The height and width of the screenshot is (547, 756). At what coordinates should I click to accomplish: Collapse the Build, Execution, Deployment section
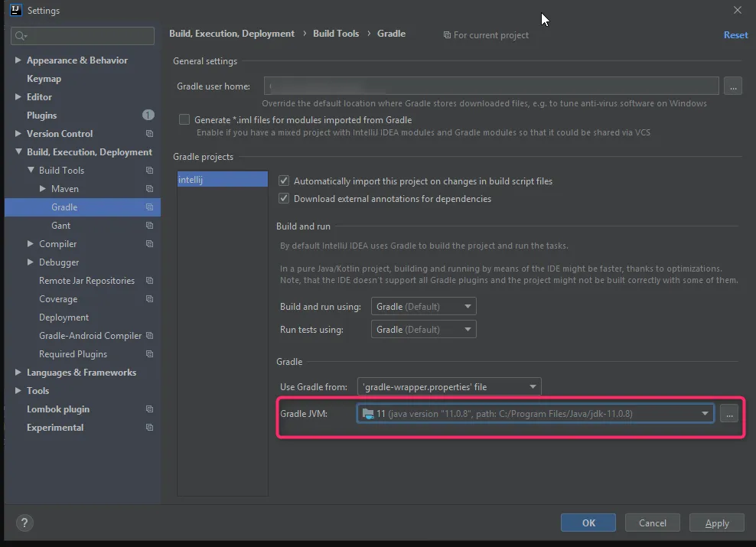tap(18, 151)
